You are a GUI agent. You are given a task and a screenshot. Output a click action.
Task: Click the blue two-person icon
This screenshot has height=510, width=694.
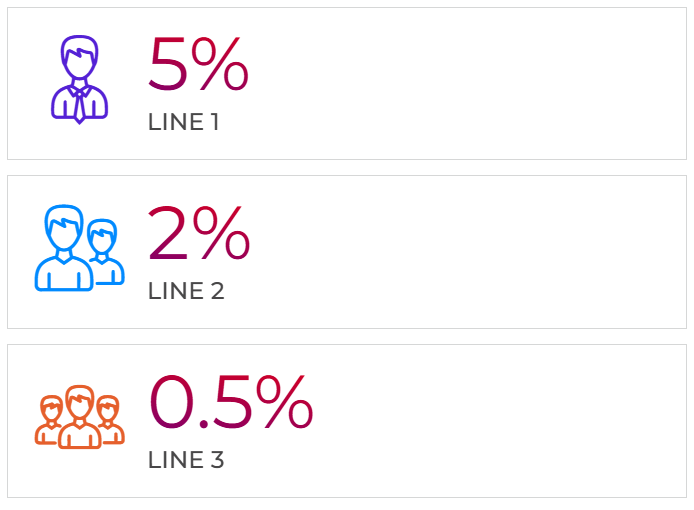pyautogui.click(x=79, y=248)
